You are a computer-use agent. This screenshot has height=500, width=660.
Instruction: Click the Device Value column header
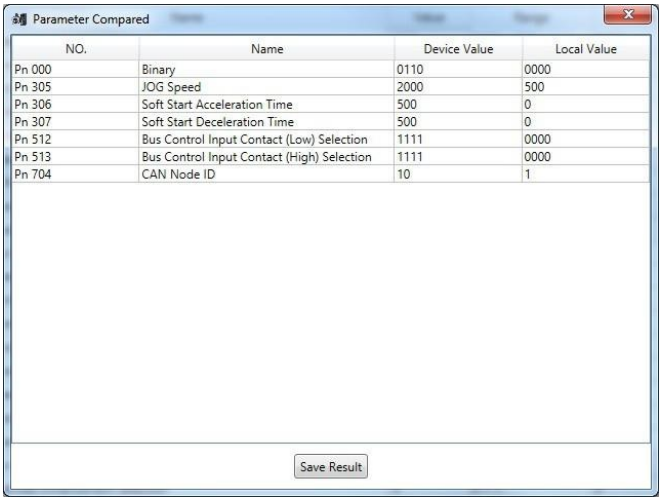click(x=458, y=49)
